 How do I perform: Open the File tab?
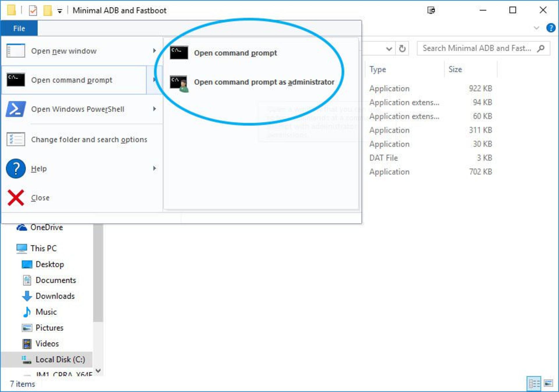coord(19,28)
